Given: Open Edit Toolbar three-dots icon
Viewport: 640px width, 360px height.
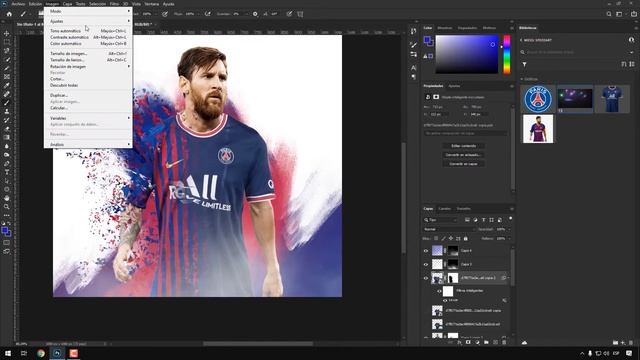Looking at the screenshot, I should point(7,215).
